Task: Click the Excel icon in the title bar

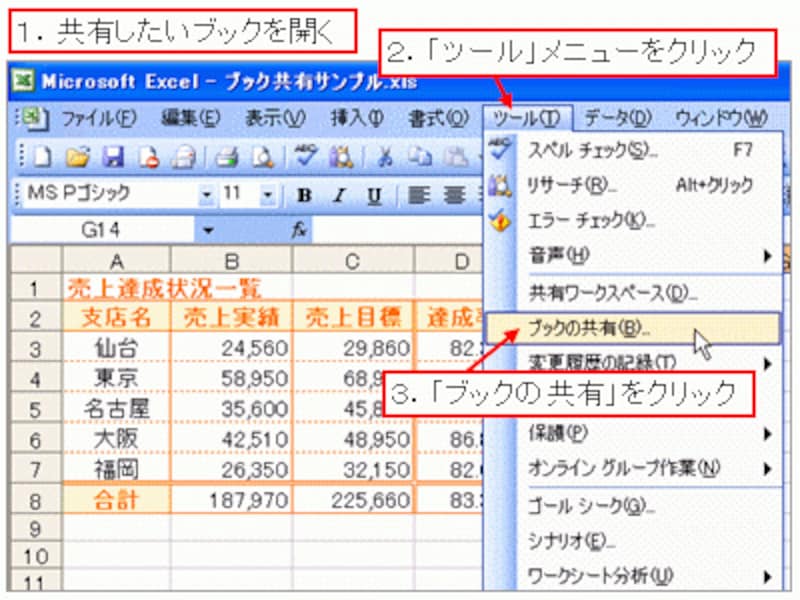Action: (x=23, y=81)
